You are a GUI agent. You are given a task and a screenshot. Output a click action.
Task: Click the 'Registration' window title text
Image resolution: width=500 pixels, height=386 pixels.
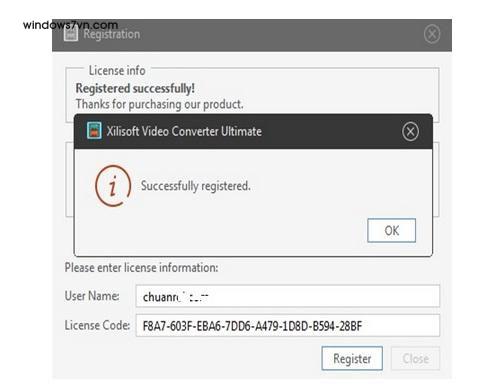(x=112, y=34)
